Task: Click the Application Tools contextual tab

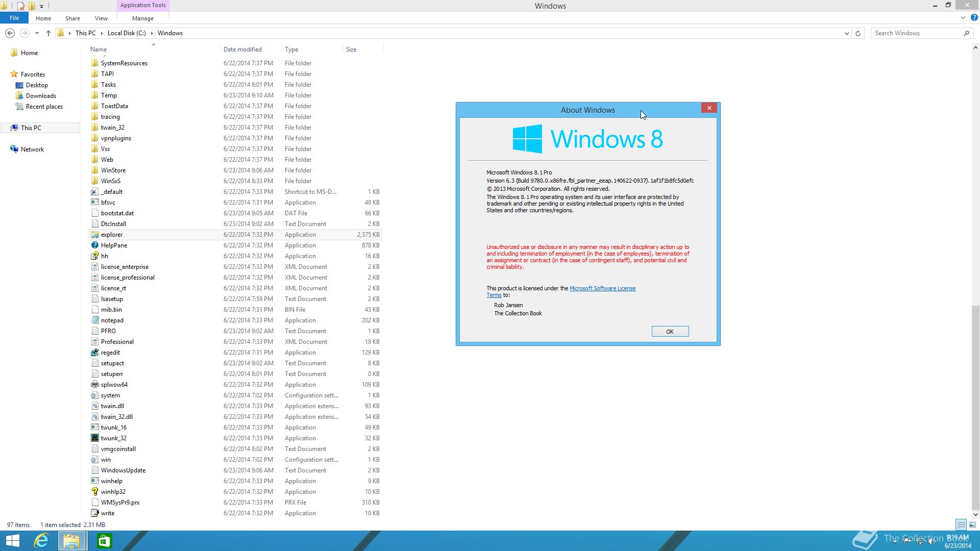Action: point(143,5)
